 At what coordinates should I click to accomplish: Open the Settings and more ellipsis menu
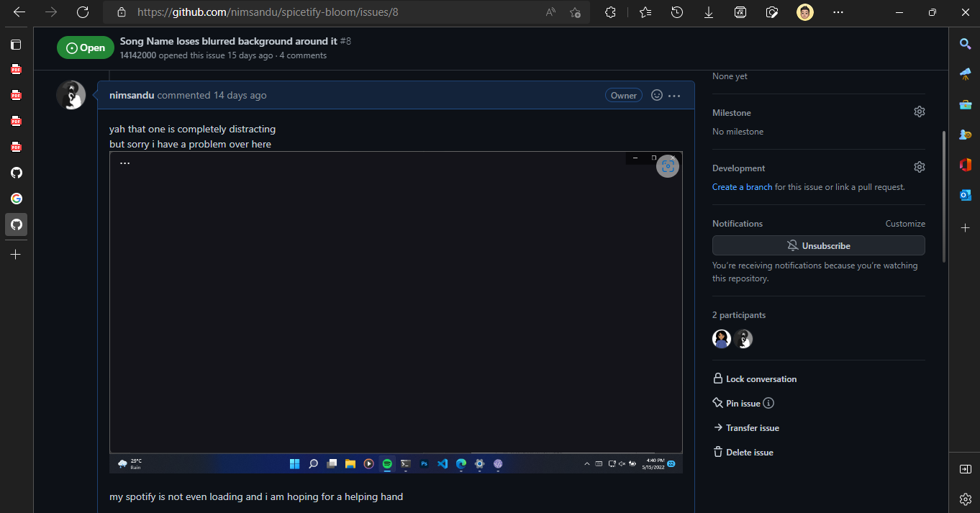[838, 12]
